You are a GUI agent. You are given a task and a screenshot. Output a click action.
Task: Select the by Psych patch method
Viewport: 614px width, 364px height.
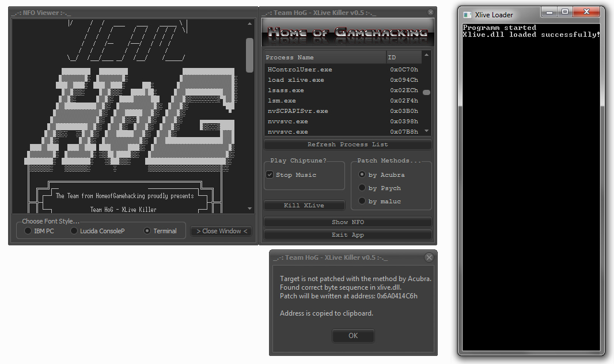[362, 188]
